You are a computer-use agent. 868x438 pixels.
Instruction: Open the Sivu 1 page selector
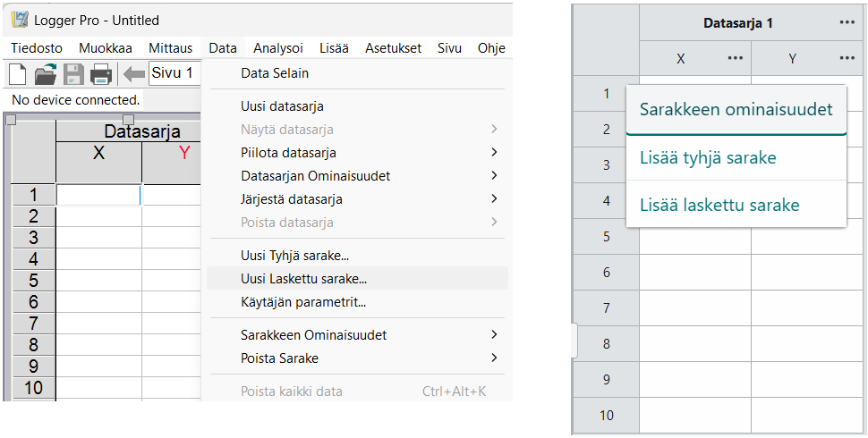(174, 73)
